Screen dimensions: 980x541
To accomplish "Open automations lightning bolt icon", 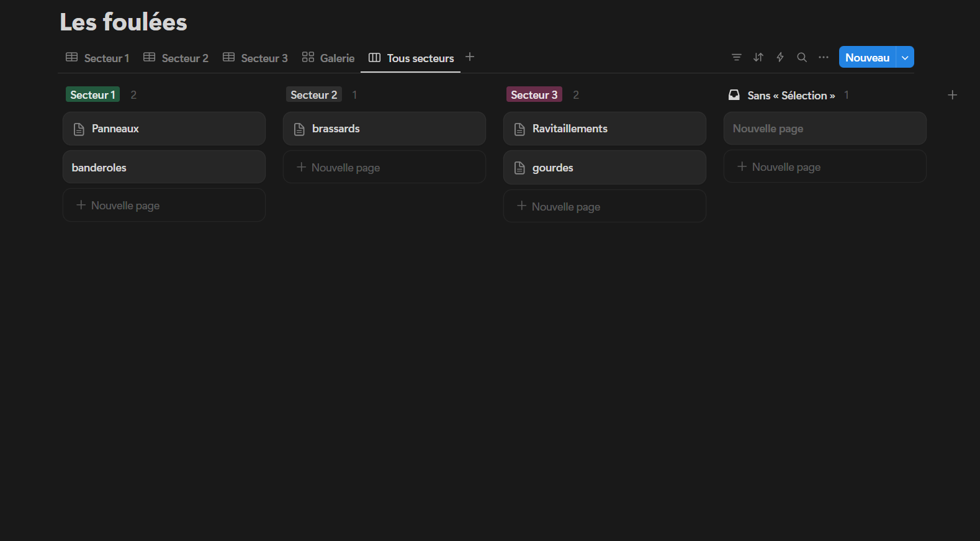I will pyautogui.click(x=780, y=57).
